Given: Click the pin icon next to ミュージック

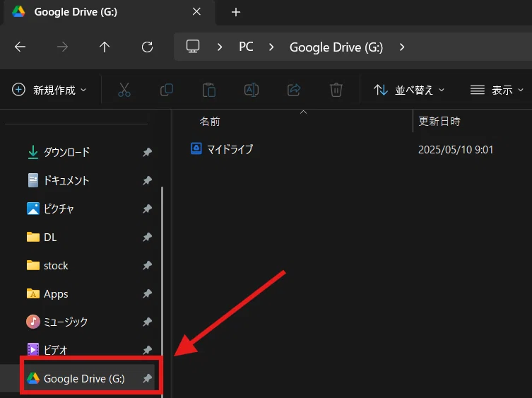Looking at the screenshot, I should pyautogui.click(x=147, y=322).
